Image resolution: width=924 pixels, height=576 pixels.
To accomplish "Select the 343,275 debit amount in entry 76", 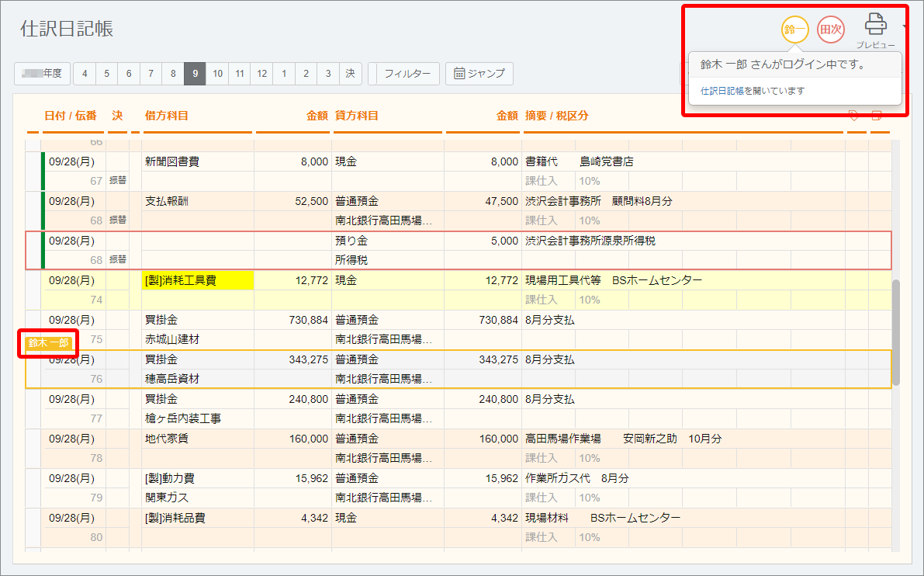I will pos(294,359).
